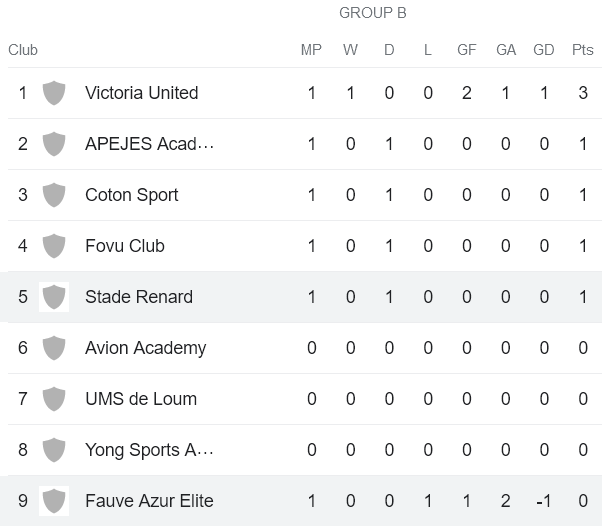Select the Stade Renard team name
This screenshot has height=527, width=602.
[139, 297]
